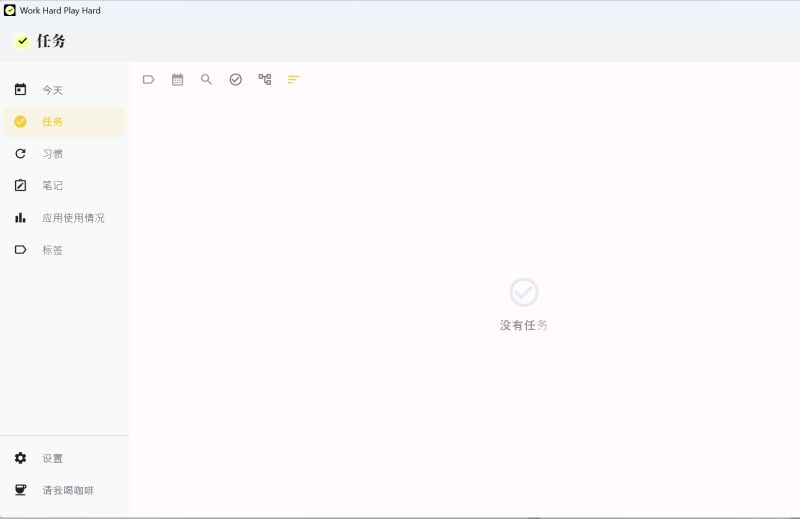The image size is (800, 519).
Task: Toggle completed tasks checkmark icon in toolbar
Action: pos(235,79)
